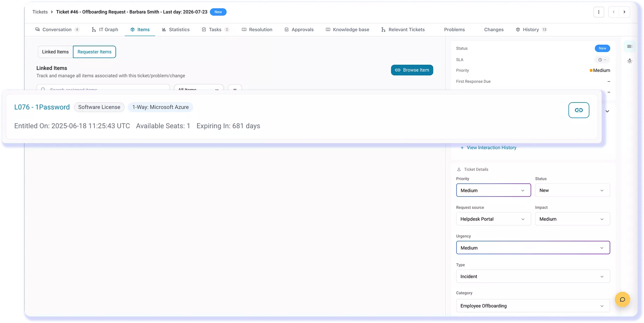Screen dimensions: 644x323
Task: Open the Request source dropdown
Action: (494, 219)
